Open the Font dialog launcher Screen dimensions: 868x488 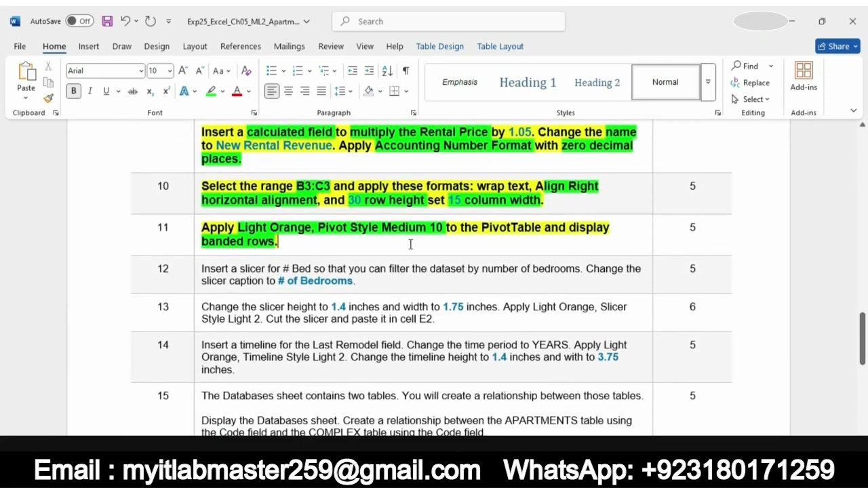point(254,113)
